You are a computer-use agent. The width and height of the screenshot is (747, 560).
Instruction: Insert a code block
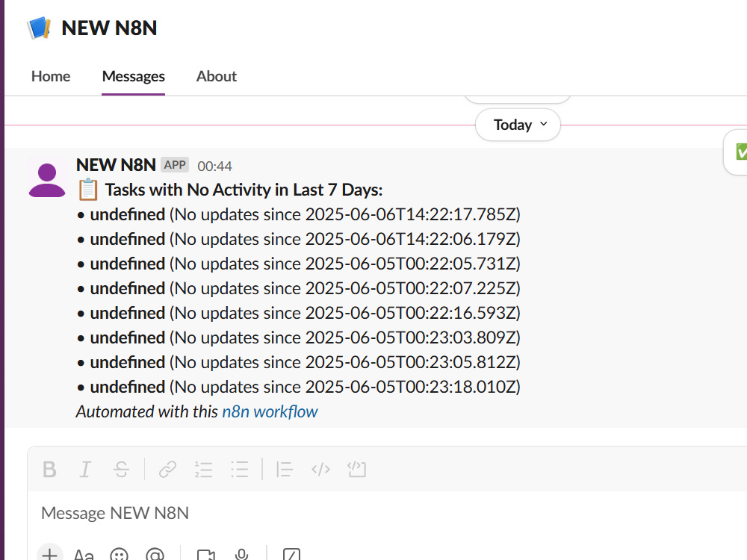pyautogui.click(x=356, y=470)
